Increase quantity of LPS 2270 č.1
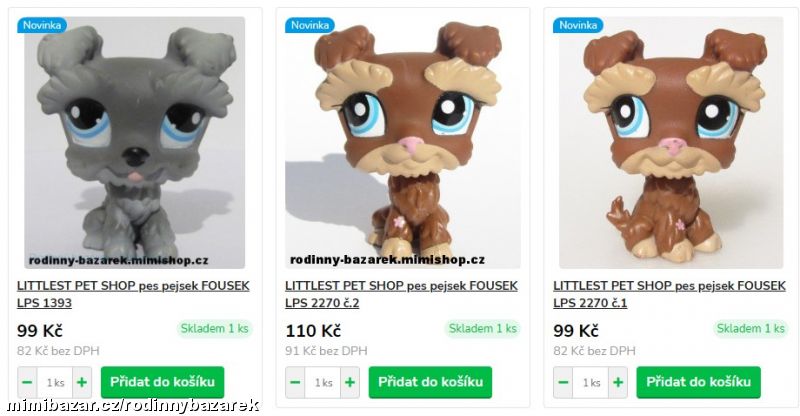Screen dimensions: 800x416 point(618,382)
